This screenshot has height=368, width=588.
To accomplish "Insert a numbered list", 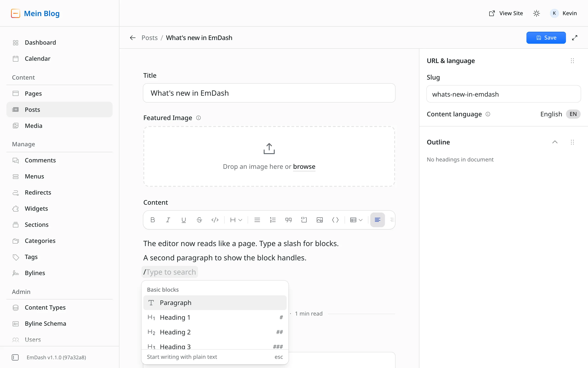I will point(273,220).
